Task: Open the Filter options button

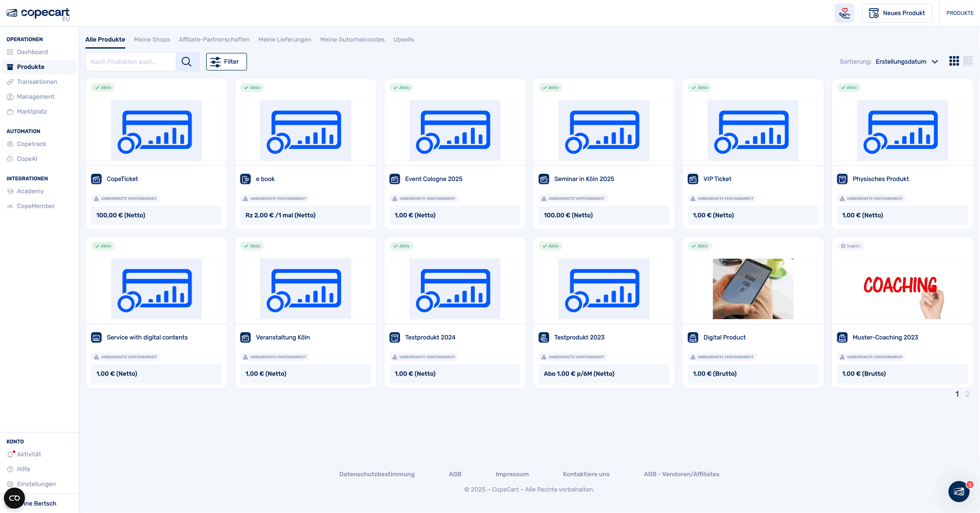Action: pos(226,62)
